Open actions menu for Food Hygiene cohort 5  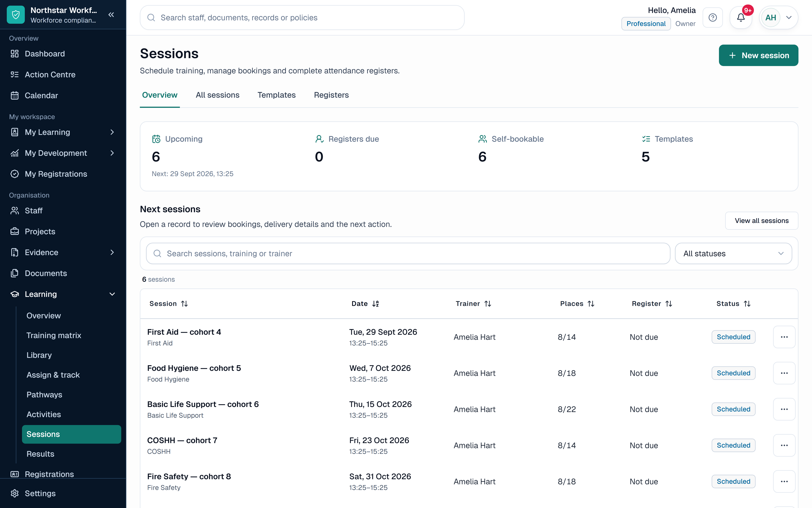tap(784, 373)
